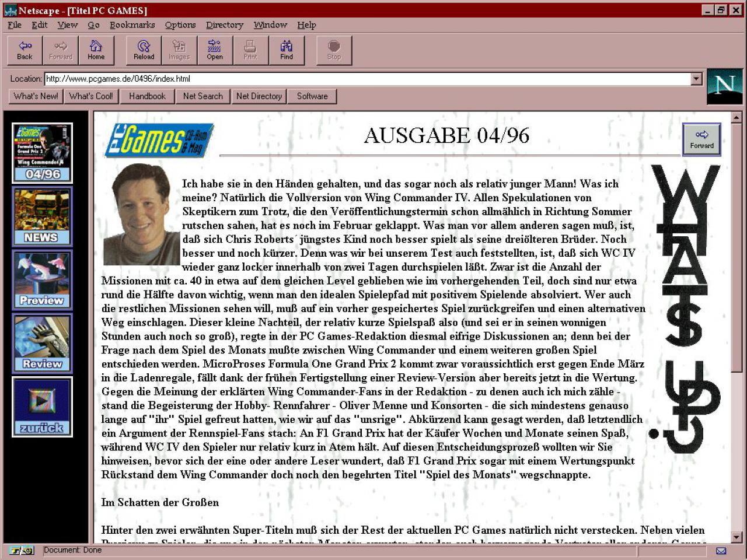Open the Help menu
Image resolution: width=747 pixels, height=560 pixels.
[306, 24]
